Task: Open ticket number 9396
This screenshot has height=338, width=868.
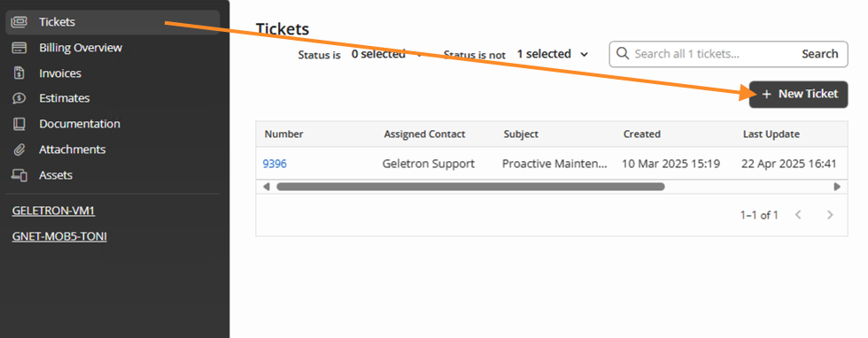Action: pyautogui.click(x=275, y=164)
